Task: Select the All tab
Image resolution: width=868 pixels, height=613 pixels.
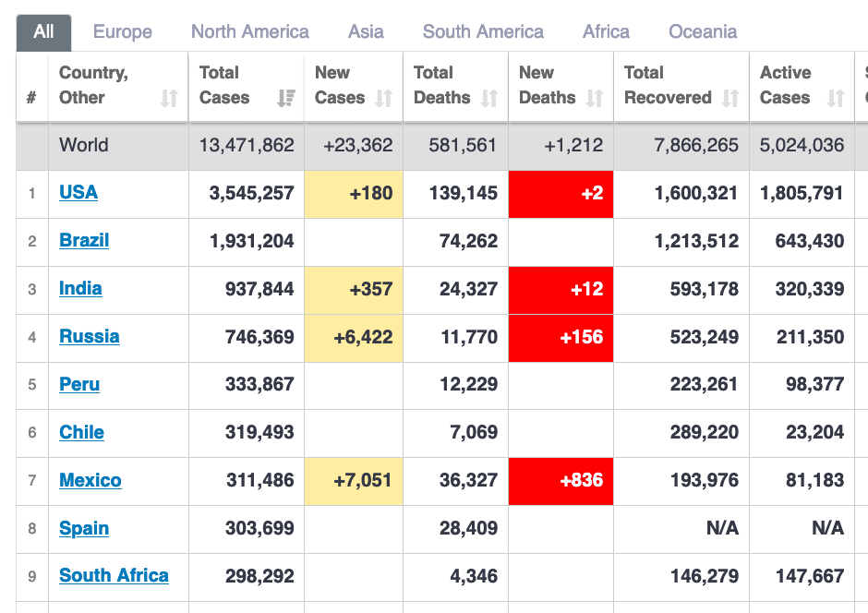Action: tap(43, 32)
